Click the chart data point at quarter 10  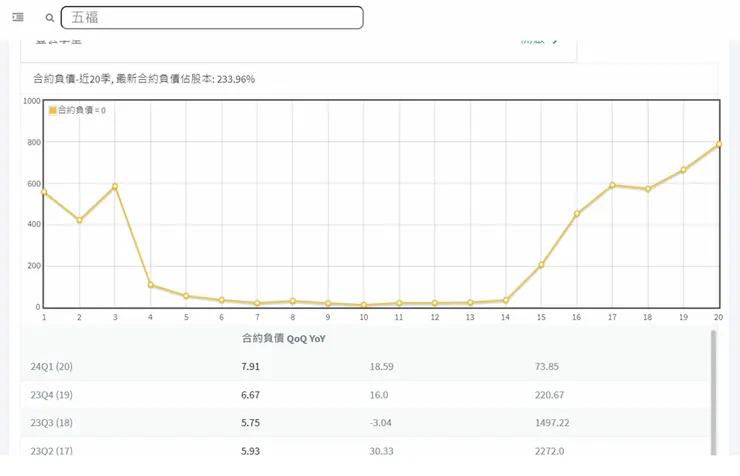pyautogui.click(x=364, y=305)
